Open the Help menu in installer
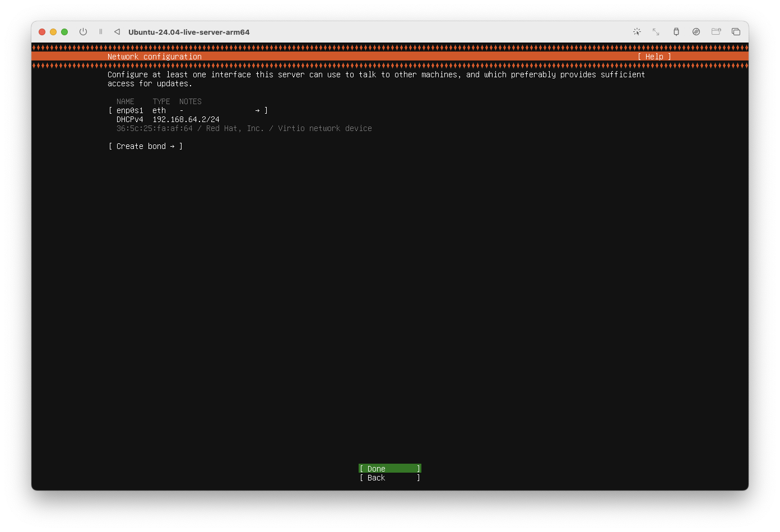 [654, 57]
